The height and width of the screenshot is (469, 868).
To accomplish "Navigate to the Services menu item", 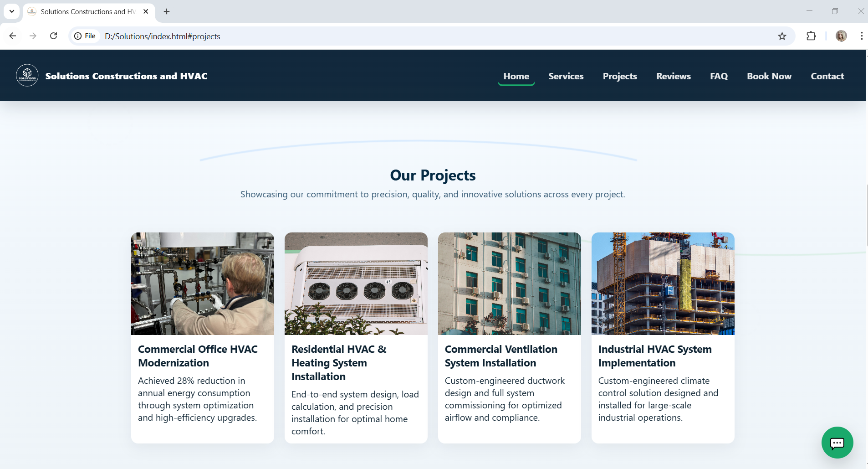I will [x=566, y=76].
